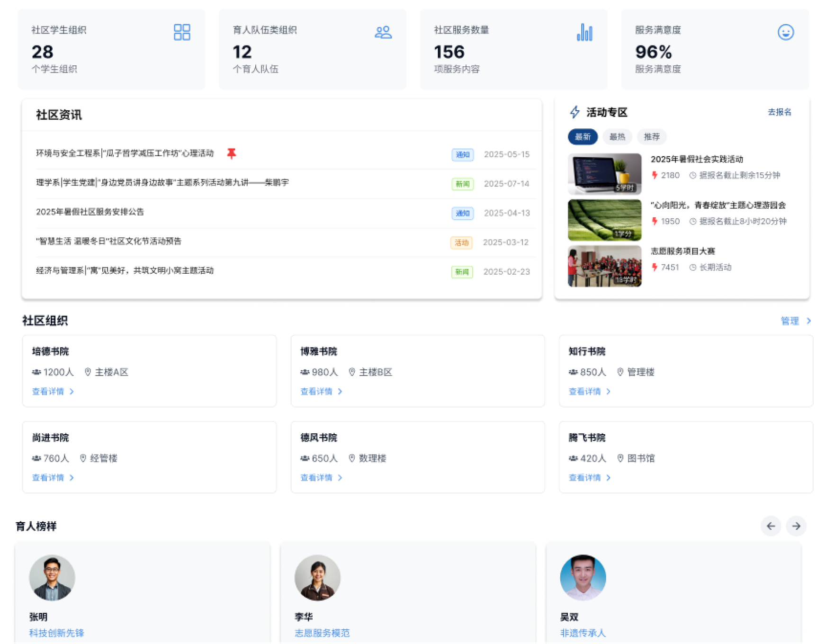This screenshot has width=826, height=644.
Task: Switch to the 推荐 filter tab
Action: (652, 137)
